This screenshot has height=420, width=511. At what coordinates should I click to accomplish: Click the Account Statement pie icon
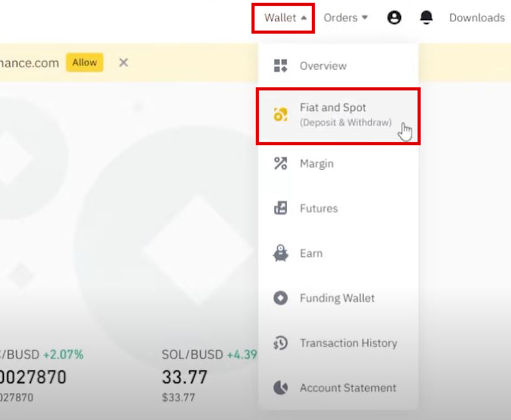click(x=281, y=388)
